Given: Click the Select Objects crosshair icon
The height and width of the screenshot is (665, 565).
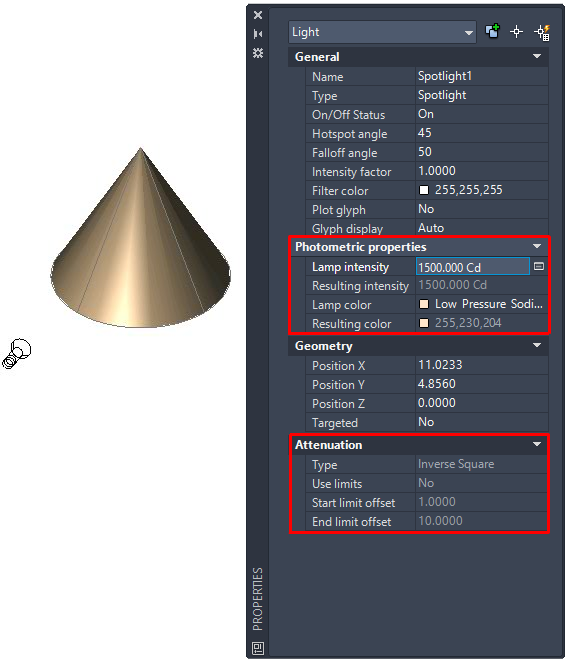Looking at the screenshot, I should point(516,32).
